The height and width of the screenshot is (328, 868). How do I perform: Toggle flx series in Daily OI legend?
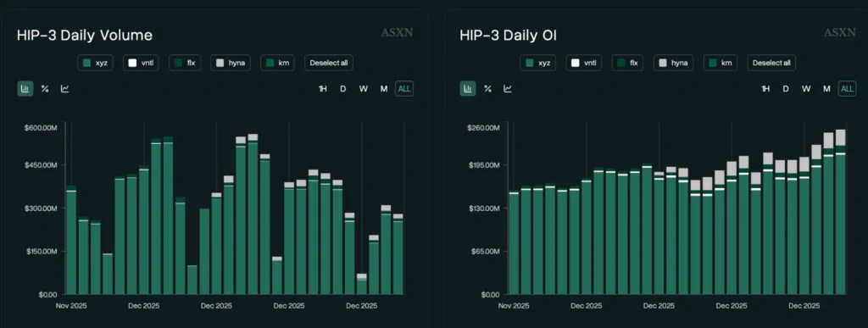tap(628, 63)
